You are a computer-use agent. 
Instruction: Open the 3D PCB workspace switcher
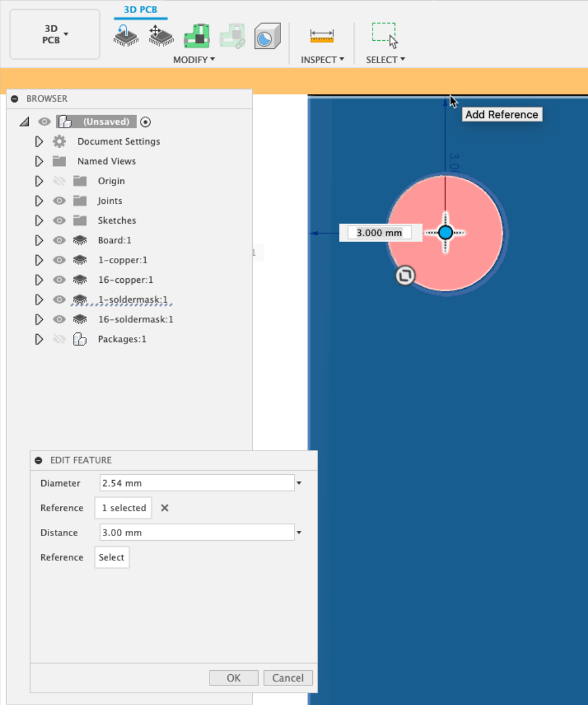55,35
